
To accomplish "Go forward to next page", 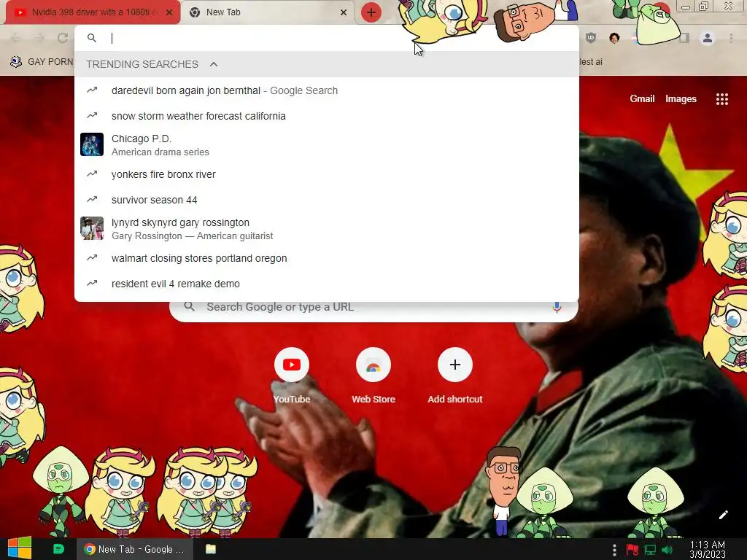I will point(39,38).
